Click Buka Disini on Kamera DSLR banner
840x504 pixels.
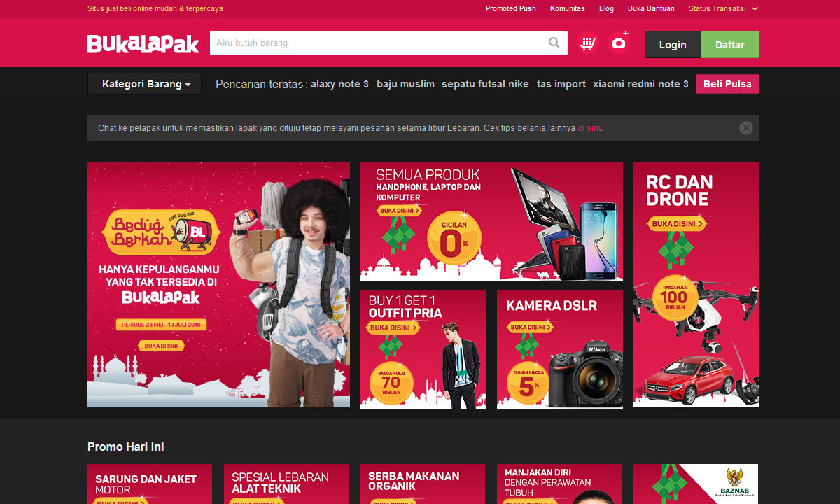pos(529,327)
